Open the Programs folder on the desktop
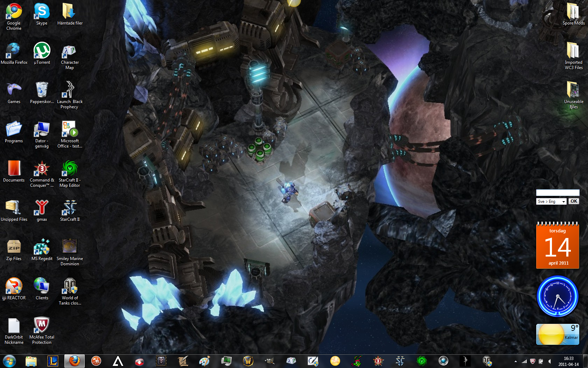588x368 pixels. coord(14,132)
